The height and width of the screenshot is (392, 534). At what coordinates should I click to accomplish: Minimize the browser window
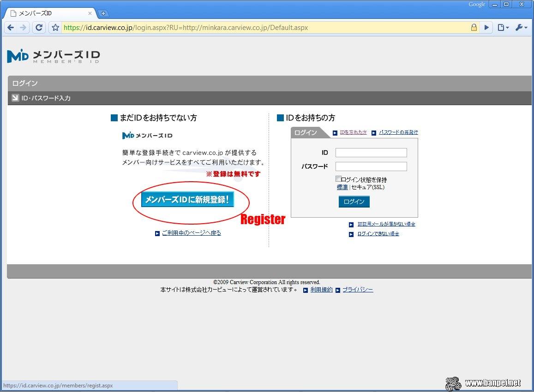coord(494,5)
